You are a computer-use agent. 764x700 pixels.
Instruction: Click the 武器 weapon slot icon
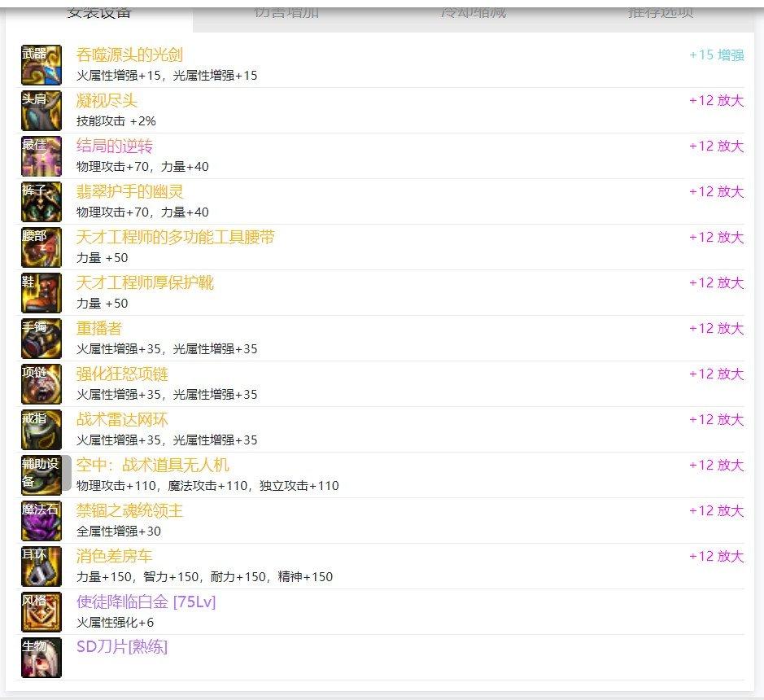coord(41,66)
